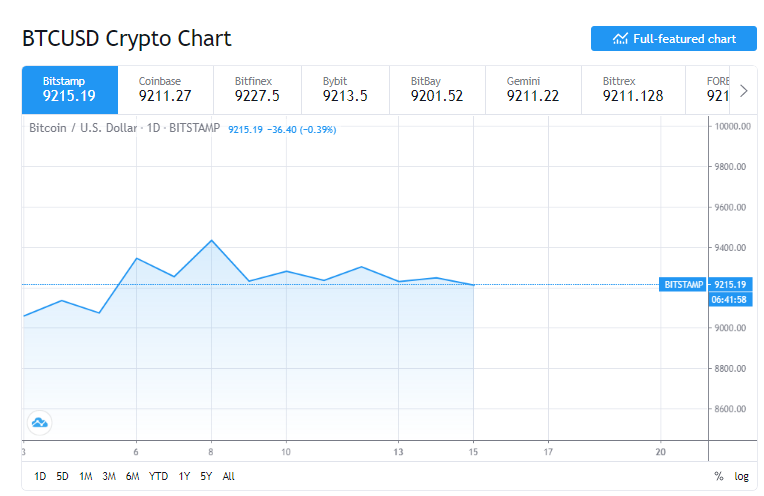Click the BITSTAMP price label on axis
Screen dimensions: 764x496
(684, 285)
